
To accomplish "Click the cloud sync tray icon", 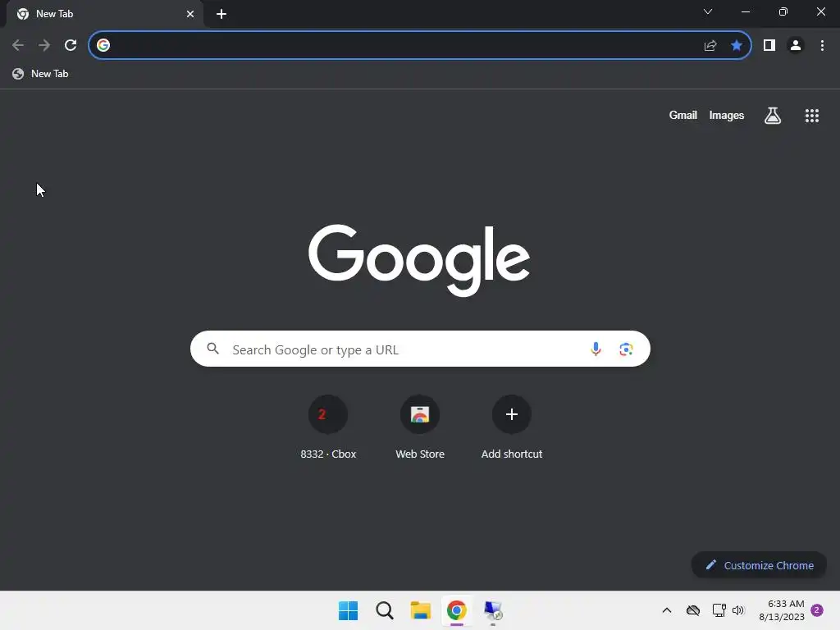I will tap(693, 610).
